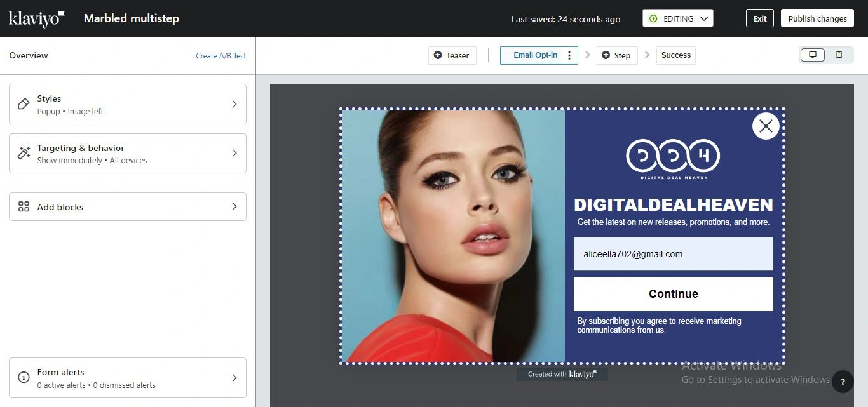Select the DIGITALDEALHEAVEN heading text
Viewport: 868px width, 407px height.
[x=674, y=205]
